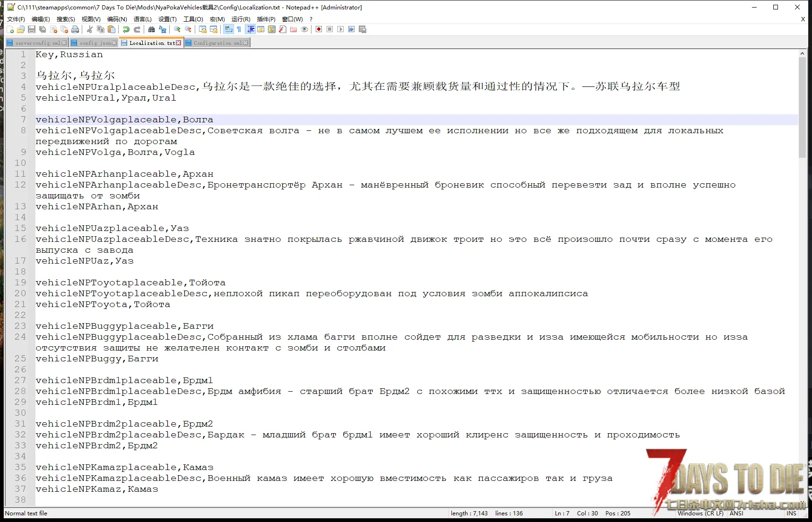Viewport: 812px width, 522px height.
Task: Open the 编码(N) encoding menu
Action: click(117, 19)
